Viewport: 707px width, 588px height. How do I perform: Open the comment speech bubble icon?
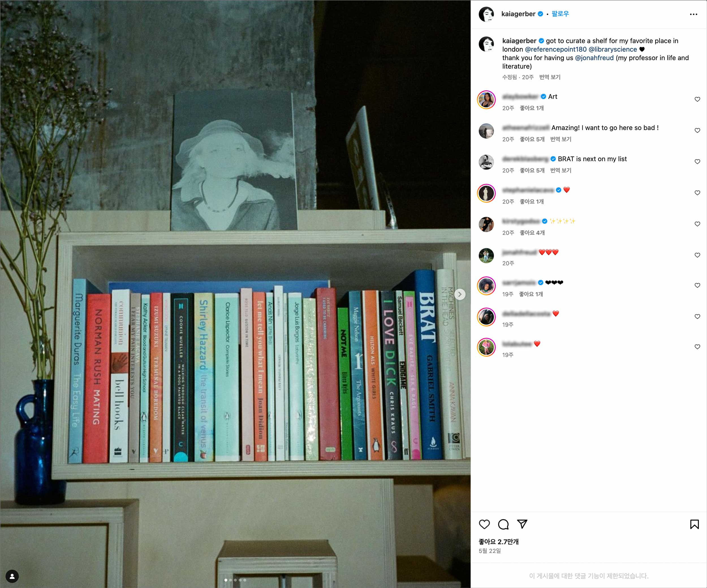(x=503, y=524)
